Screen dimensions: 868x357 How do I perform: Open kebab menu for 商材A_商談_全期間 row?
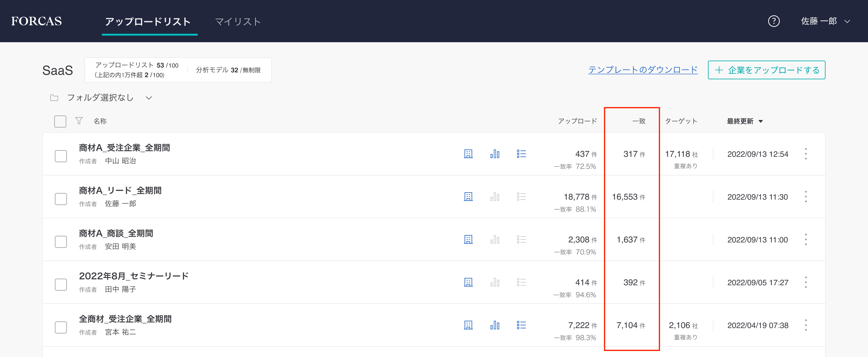pyautogui.click(x=805, y=240)
